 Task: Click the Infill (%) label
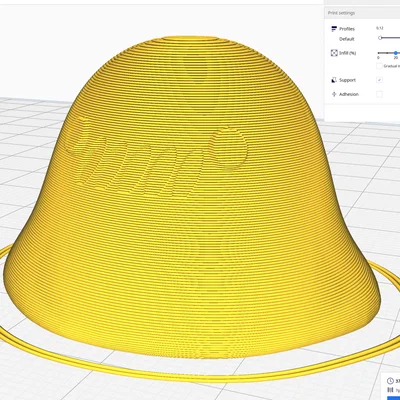[348, 53]
